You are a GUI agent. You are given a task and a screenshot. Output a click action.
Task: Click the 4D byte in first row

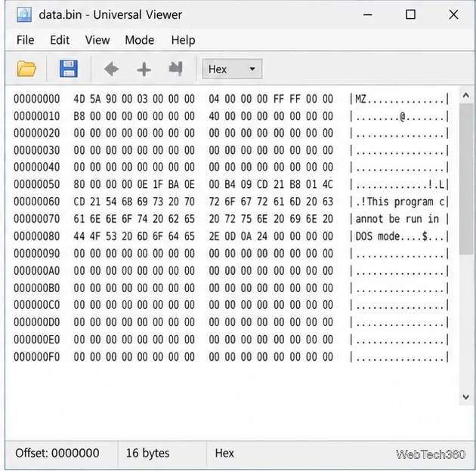79,99
